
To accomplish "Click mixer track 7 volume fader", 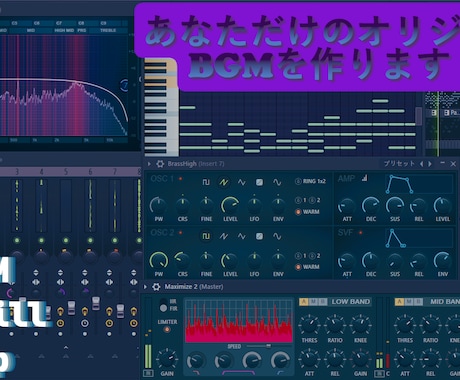I will coord(120,311).
